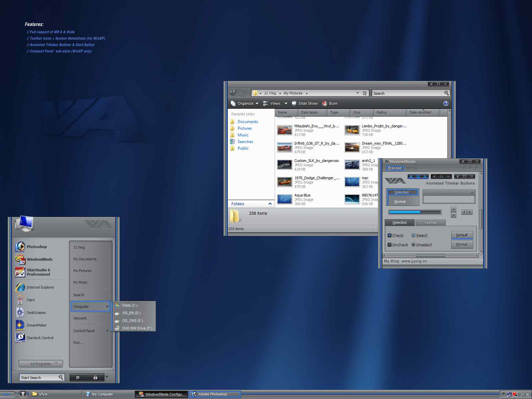
Task: Open Stardock Central from start menu
Action: 34,338
